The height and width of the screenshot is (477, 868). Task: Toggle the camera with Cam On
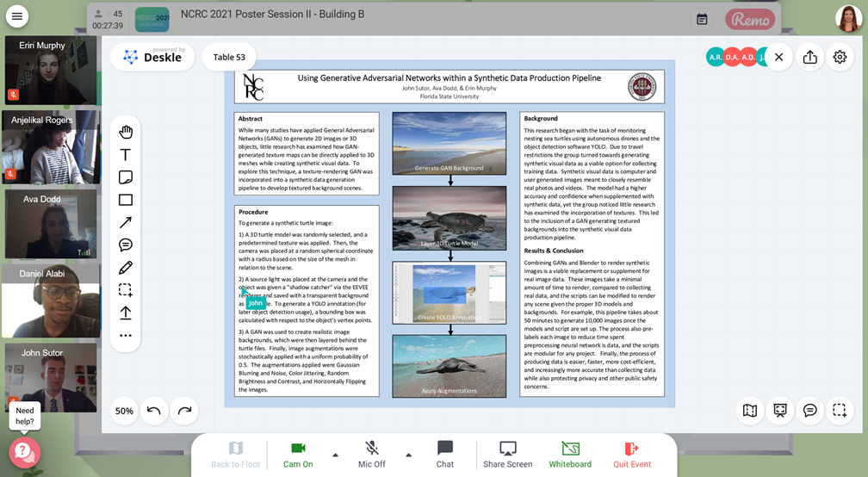coord(298,454)
